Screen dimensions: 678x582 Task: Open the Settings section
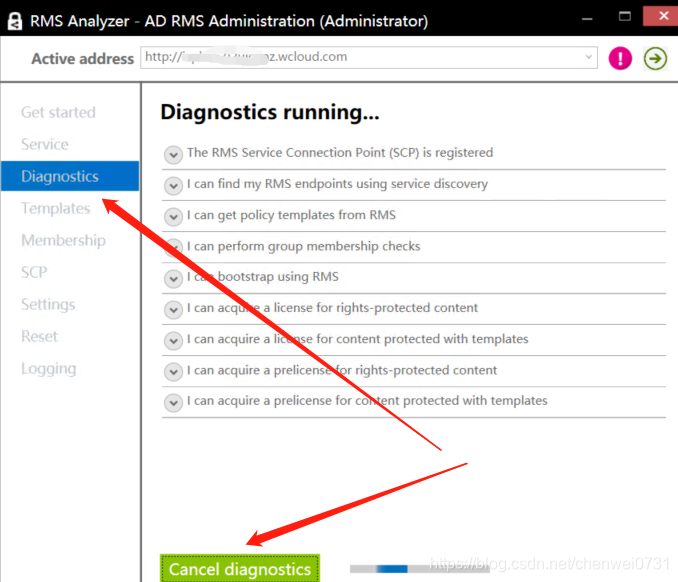(48, 304)
